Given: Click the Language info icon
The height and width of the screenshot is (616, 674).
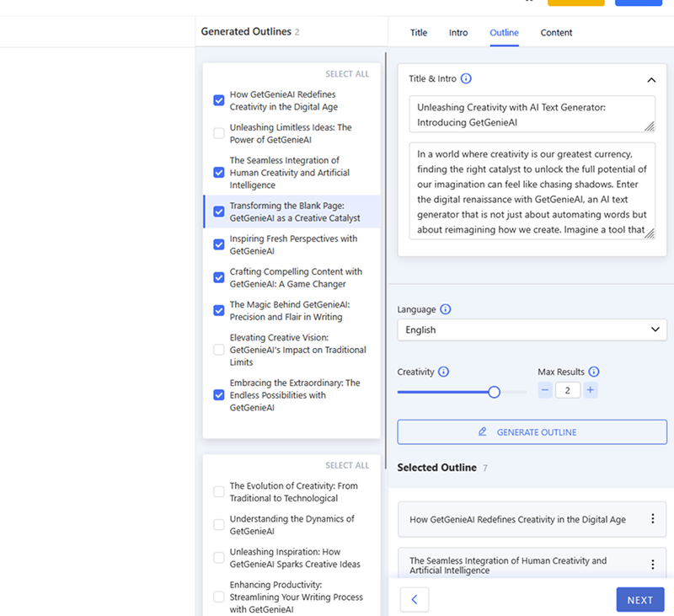Looking at the screenshot, I should click(446, 309).
